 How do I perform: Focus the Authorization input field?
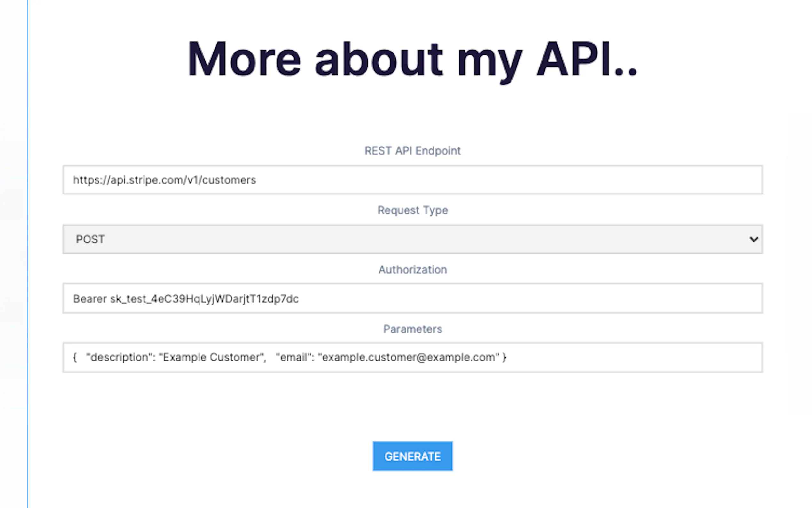click(x=412, y=298)
